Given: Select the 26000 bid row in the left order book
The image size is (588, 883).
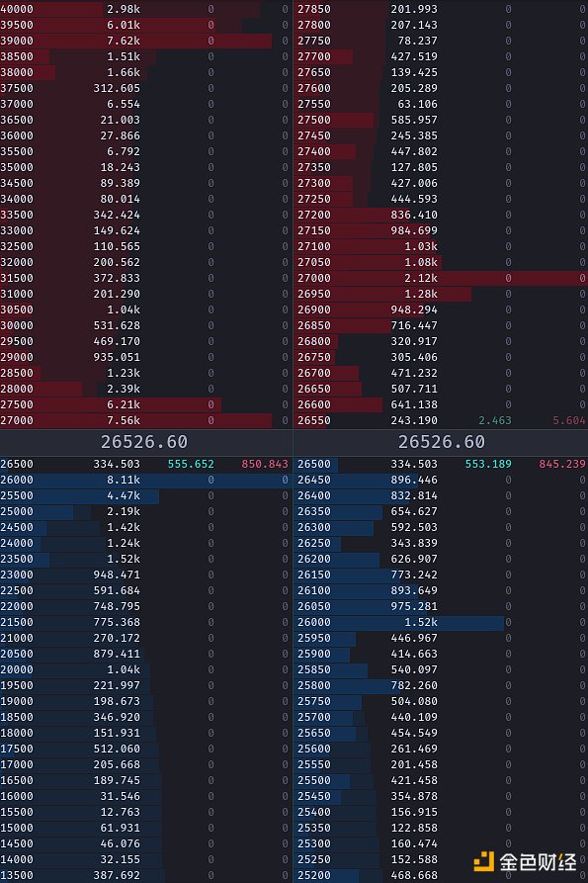Looking at the screenshot, I should point(146,480).
